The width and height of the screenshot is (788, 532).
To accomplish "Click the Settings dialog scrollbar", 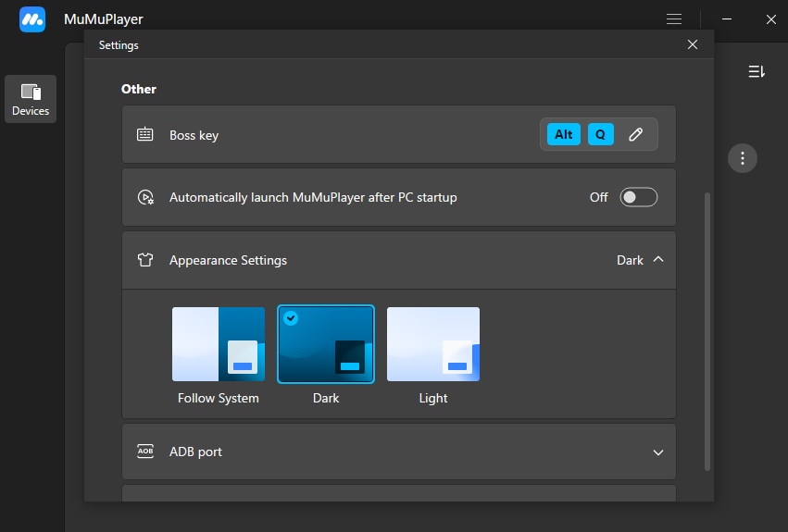I will pos(707,331).
